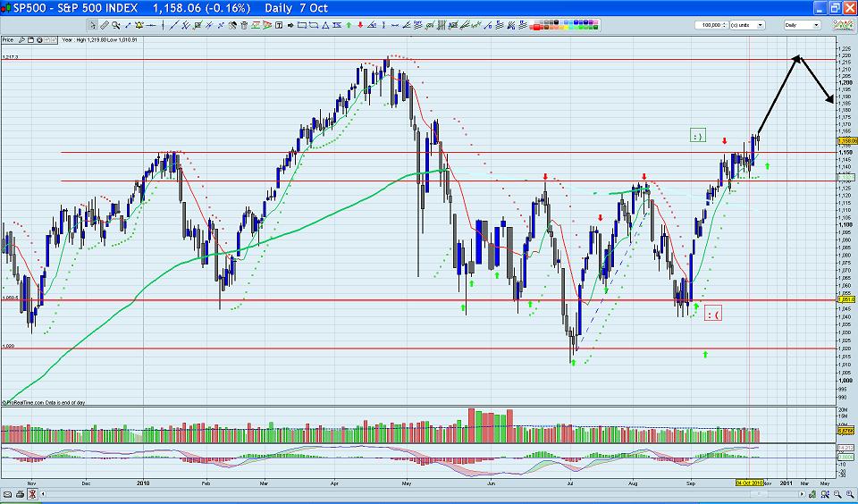Image resolution: width=858 pixels, height=504 pixels.
Task: Select the angle measurement tool
Action: pyautogui.click(x=372, y=25)
